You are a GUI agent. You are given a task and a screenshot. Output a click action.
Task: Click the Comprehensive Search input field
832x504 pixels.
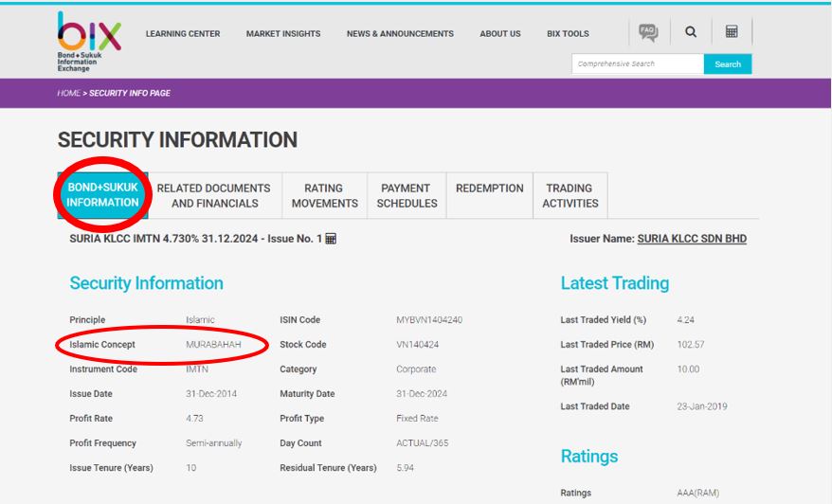[x=638, y=63]
